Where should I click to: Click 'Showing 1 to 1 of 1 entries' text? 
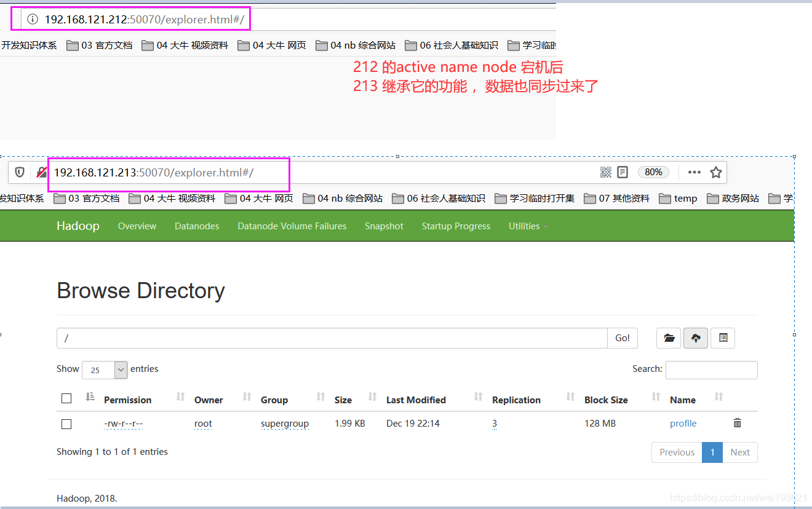coord(112,452)
